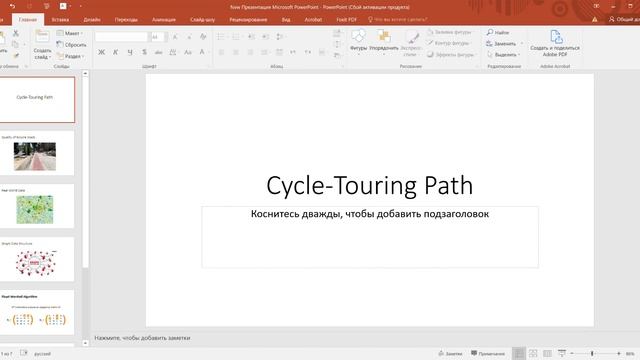This screenshot has width=640, height=360.
Task: Click the zoom slider handle
Action: click(x=592, y=353)
